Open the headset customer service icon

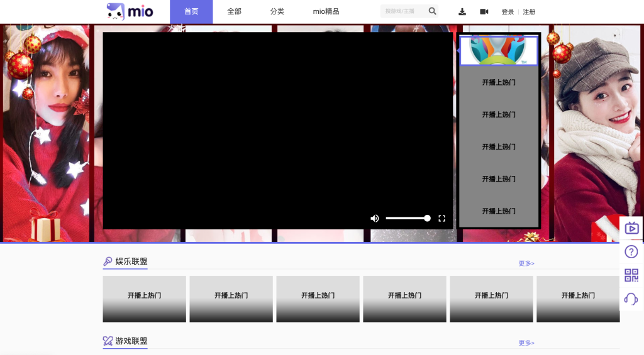(x=631, y=299)
